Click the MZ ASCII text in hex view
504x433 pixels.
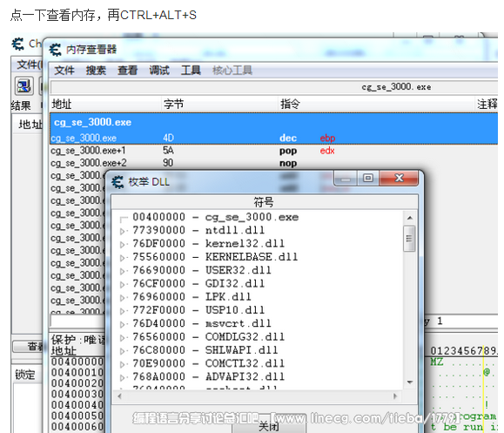pos(437,362)
